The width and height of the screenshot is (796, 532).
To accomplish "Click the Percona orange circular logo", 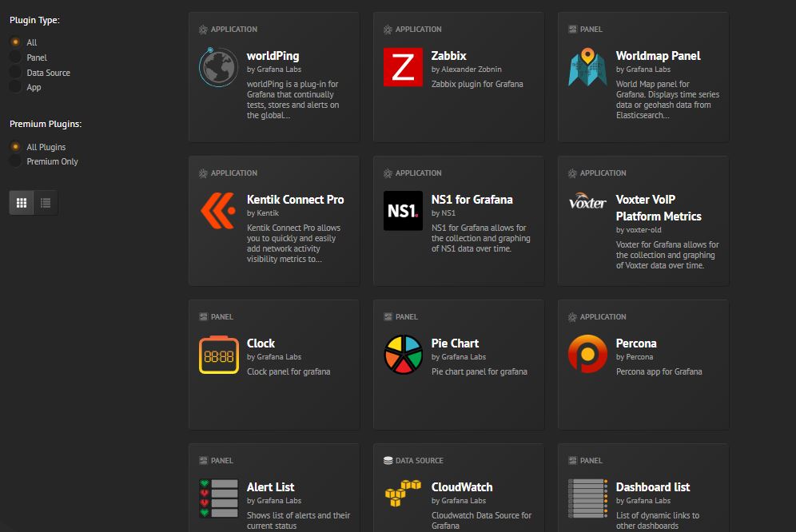I will [x=587, y=355].
